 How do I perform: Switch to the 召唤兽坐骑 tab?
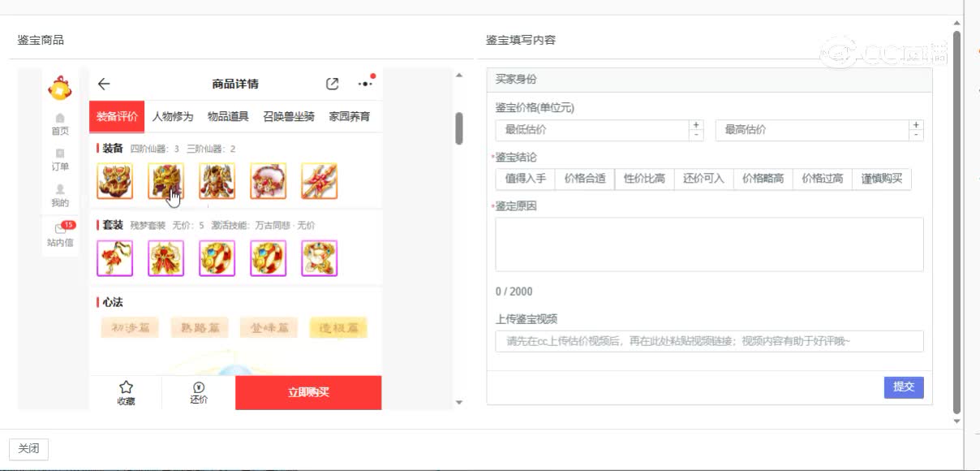pos(289,116)
